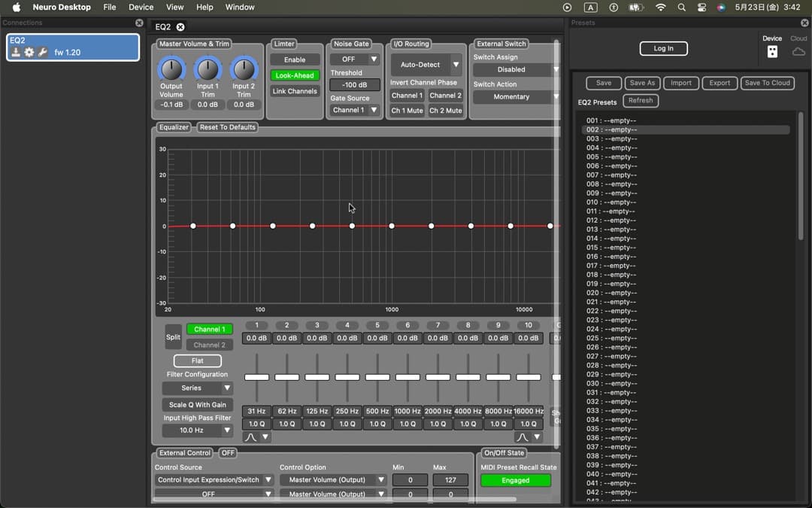Click the wrench icon on the EQ2 connection
Image resolution: width=812 pixels, height=508 pixels.
tap(42, 52)
